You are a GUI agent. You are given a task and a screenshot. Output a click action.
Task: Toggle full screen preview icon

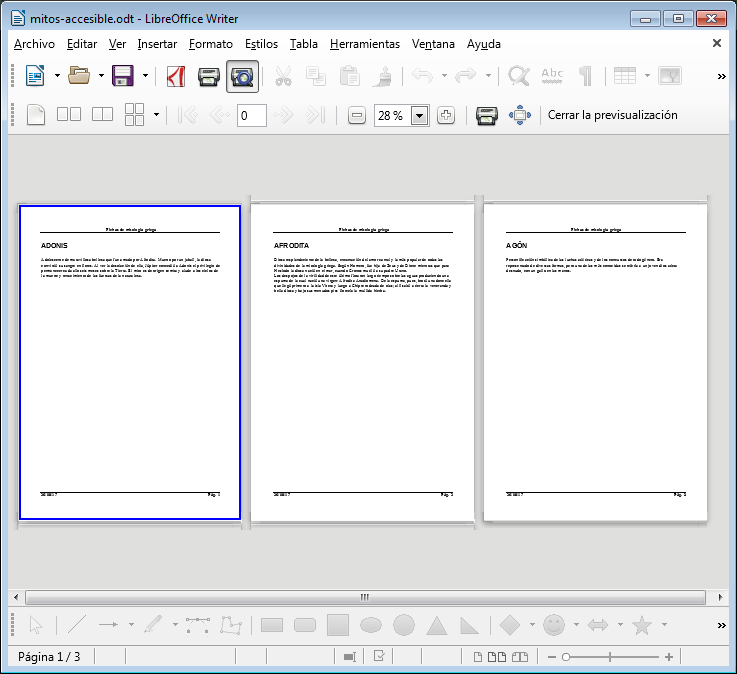coord(520,115)
